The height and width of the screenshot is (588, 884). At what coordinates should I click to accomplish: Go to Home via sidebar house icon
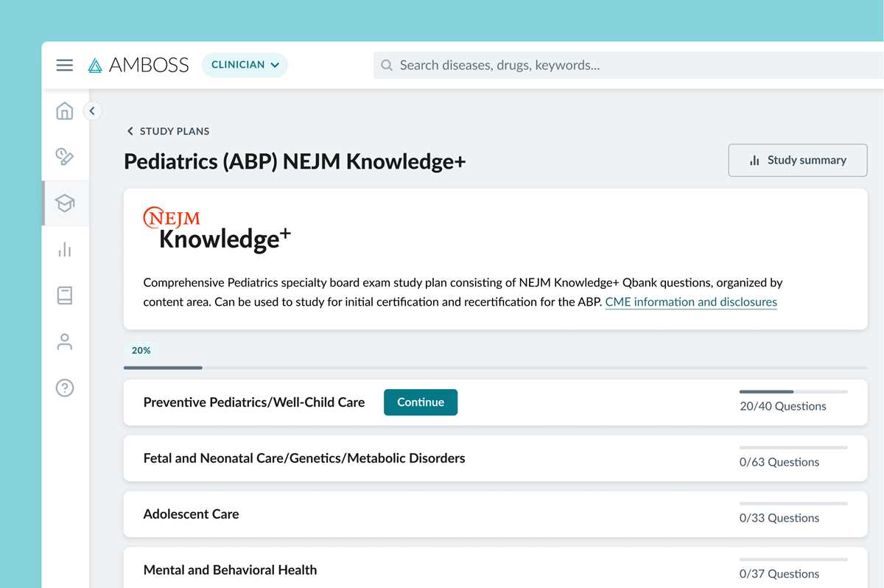click(65, 111)
